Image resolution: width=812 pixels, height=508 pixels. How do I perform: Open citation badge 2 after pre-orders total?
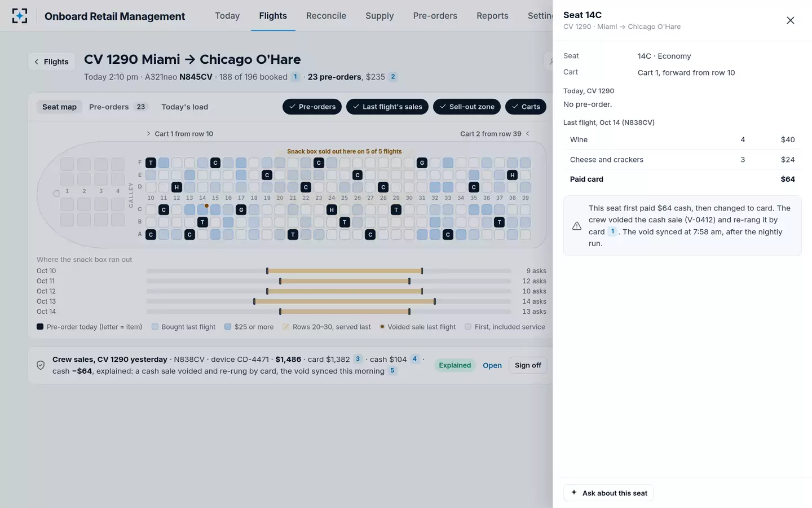393,77
